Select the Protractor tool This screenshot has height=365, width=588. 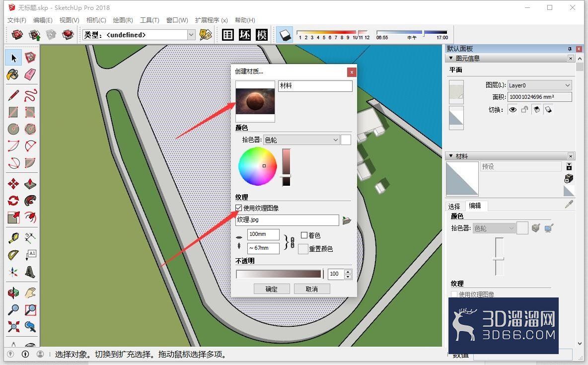pos(13,255)
